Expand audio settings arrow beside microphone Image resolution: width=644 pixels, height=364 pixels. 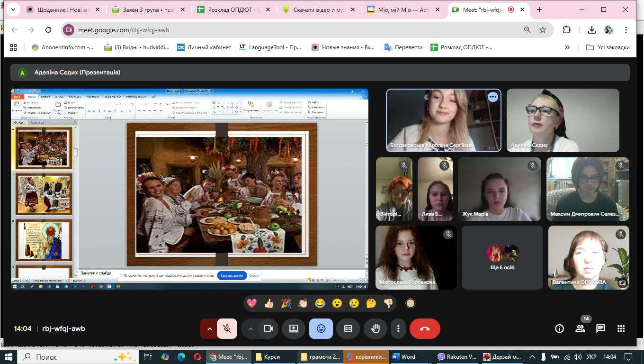click(209, 328)
